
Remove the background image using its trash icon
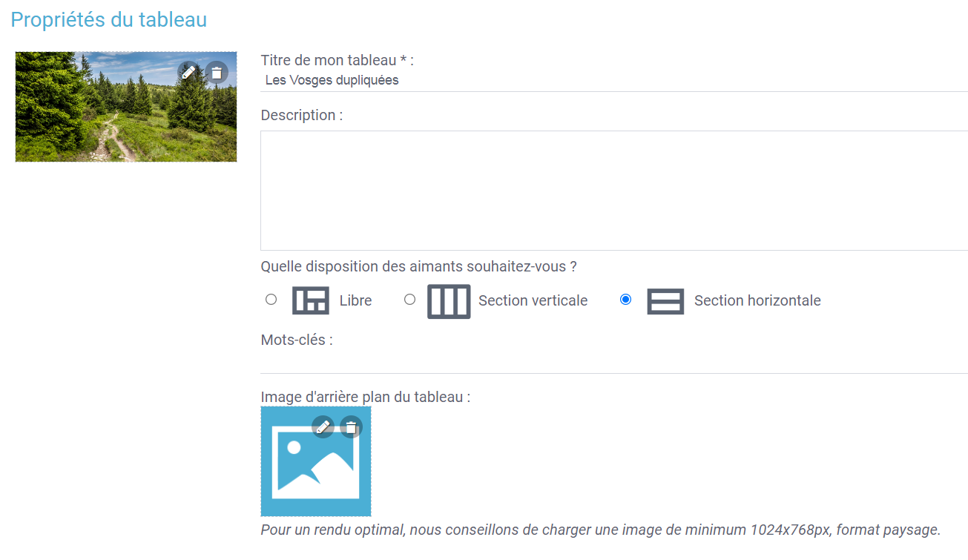(x=351, y=426)
